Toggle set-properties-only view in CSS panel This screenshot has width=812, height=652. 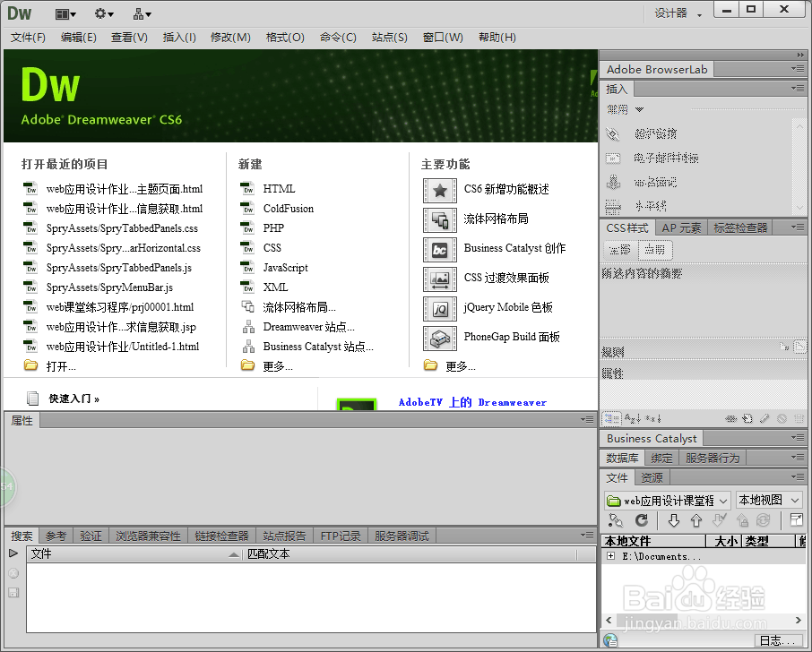point(652,418)
